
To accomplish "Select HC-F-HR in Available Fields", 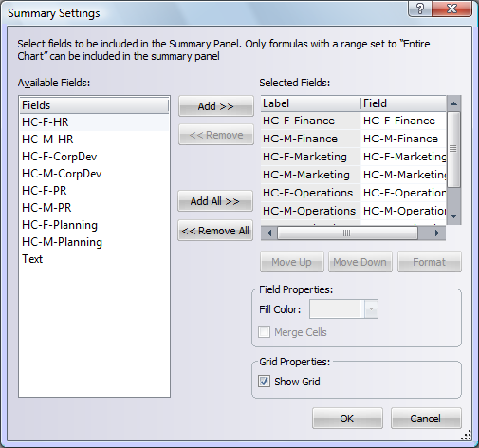I will pyautogui.click(x=95, y=122).
